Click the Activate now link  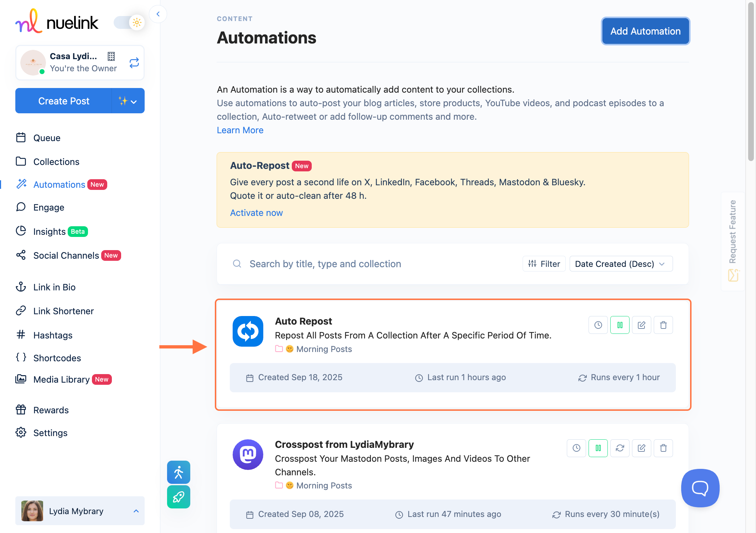tap(256, 213)
